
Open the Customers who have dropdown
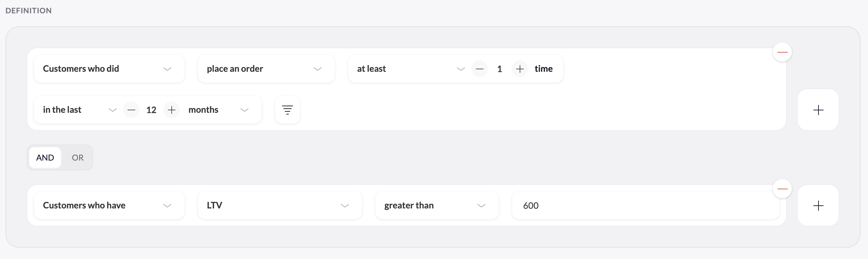coord(109,205)
